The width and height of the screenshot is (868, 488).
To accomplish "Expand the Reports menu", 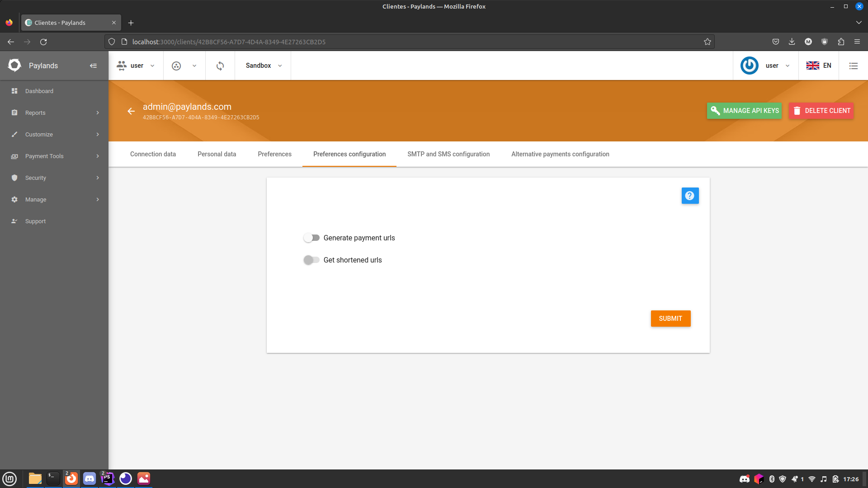I will click(54, 113).
